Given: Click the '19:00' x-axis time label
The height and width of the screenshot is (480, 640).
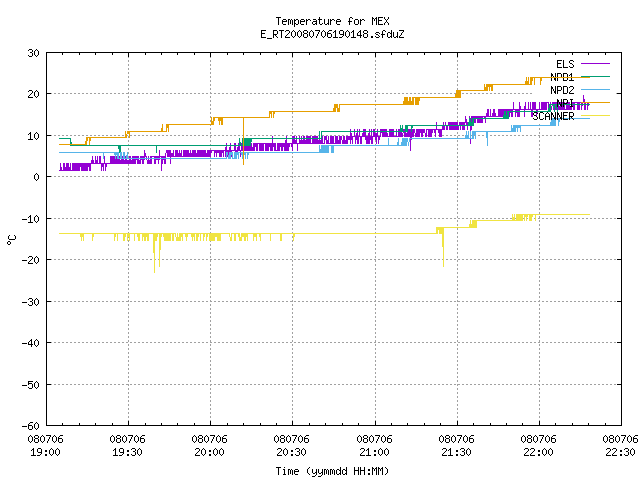Looking at the screenshot, I should point(45,452).
